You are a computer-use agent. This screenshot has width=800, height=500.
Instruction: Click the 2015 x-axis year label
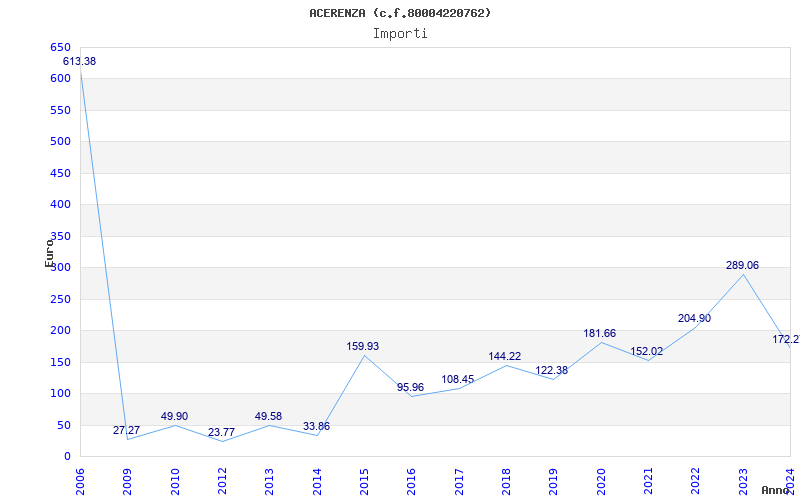coord(364,482)
